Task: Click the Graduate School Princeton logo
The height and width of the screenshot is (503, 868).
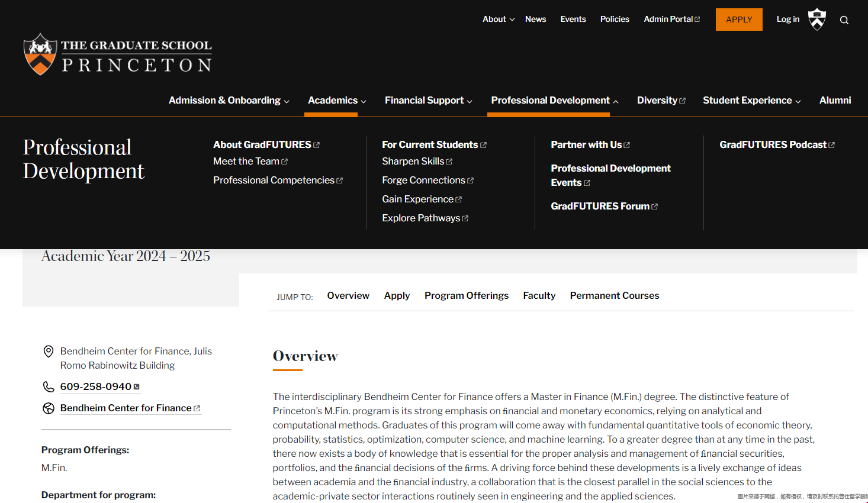Action: (x=117, y=54)
